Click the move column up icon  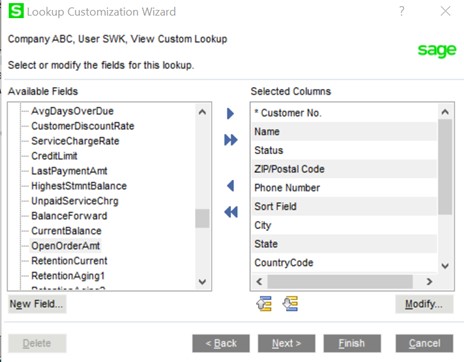(264, 304)
